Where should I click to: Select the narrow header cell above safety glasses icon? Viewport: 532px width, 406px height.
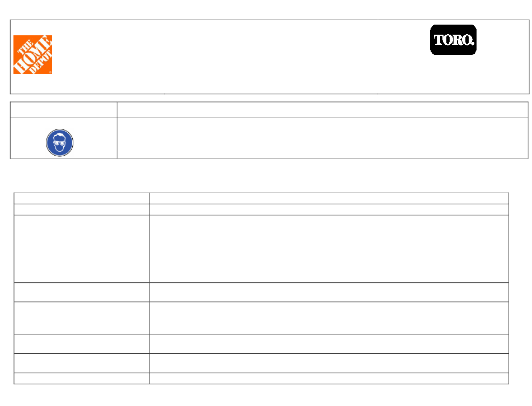[64, 110]
